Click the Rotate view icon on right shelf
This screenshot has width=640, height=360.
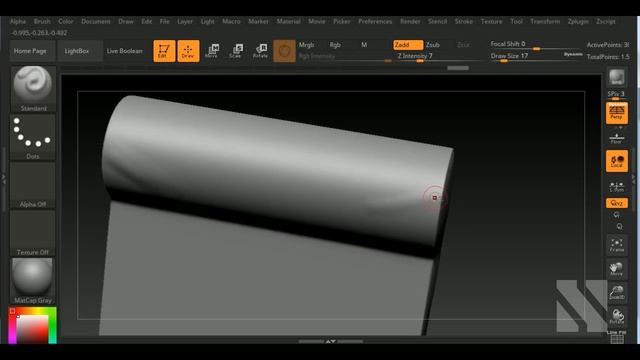(x=616, y=316)
